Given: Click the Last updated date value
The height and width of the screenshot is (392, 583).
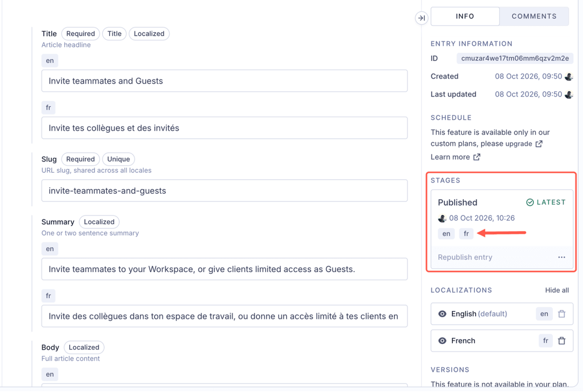Looking at the screenshot, I should [528, 94].
